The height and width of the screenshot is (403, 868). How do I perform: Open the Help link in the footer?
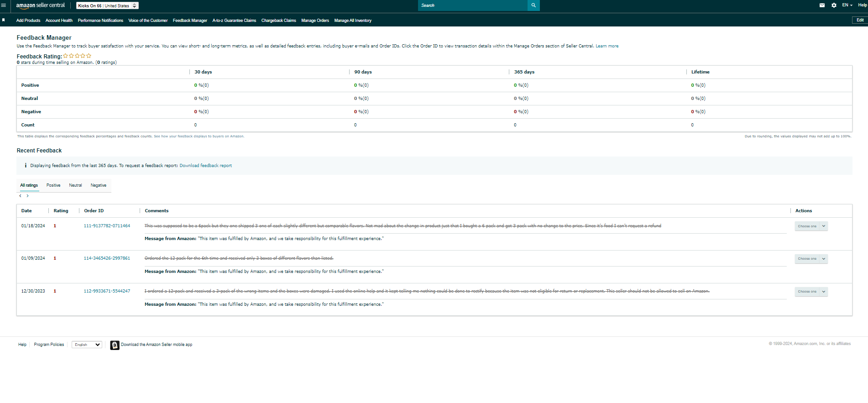point(22,345)
